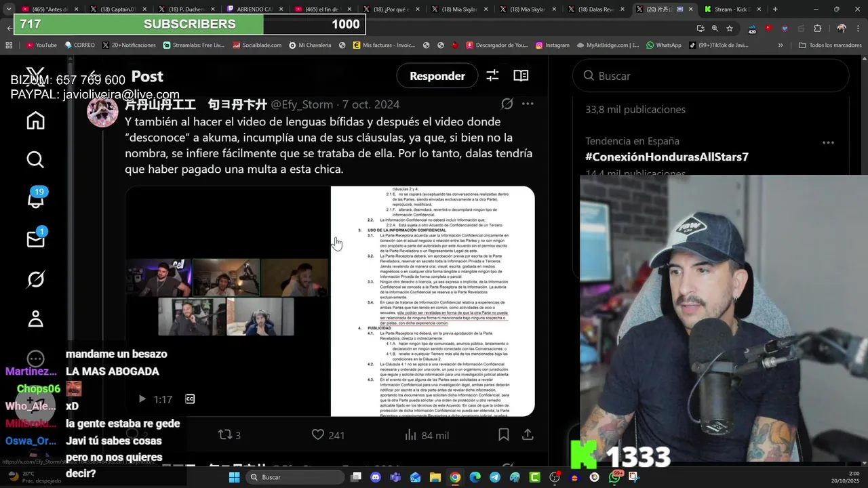Open a new Chrome tab

coord(775,9)
